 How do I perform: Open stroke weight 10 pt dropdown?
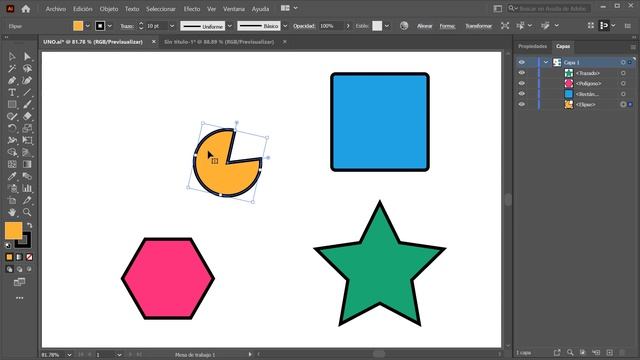pyautogui.click(x=172, y=26)
